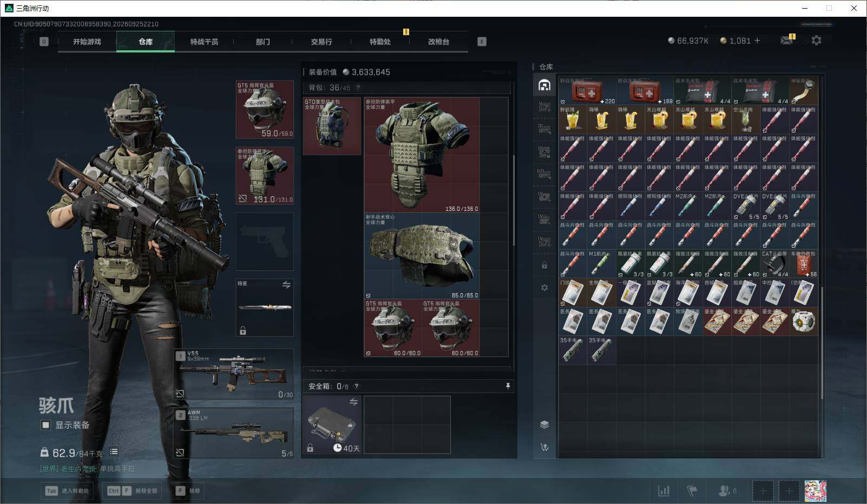Switch to the 特勤处 tab

point(380,42)
